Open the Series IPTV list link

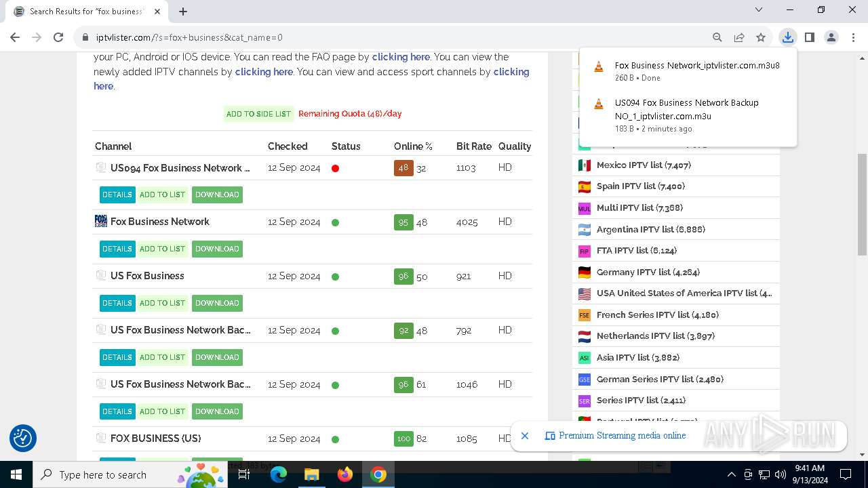click(x=641, y=401)
